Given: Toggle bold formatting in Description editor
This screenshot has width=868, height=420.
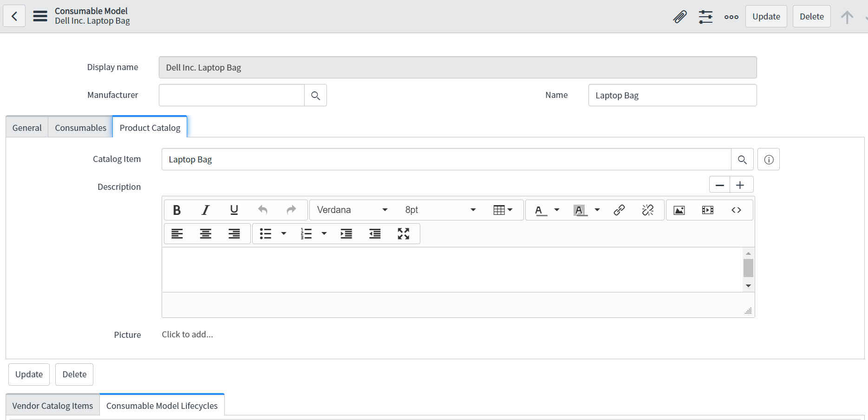Looking at the screenshot, I should click(x=177, y=210).
